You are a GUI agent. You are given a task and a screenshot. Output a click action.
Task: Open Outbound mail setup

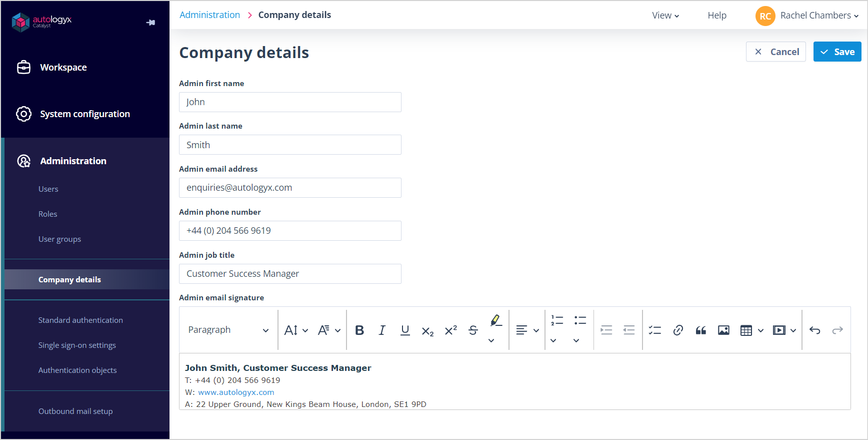pos(75,411)
